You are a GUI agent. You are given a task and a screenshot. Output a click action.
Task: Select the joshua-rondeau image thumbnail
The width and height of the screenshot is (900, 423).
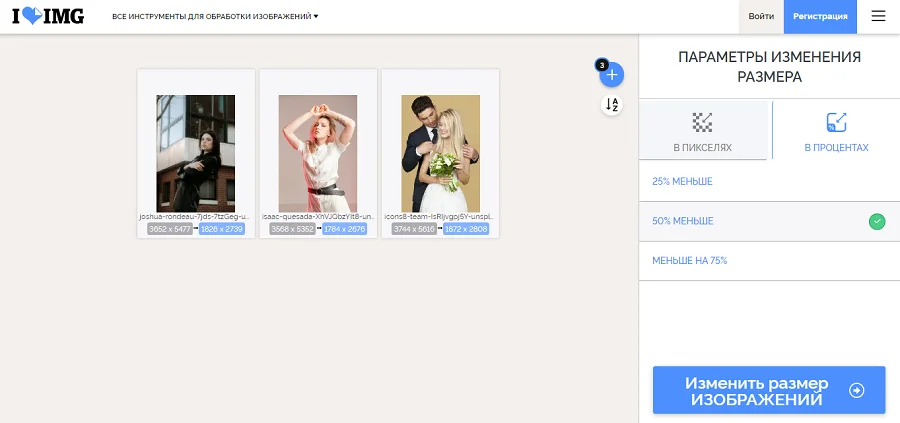point(196,153)
